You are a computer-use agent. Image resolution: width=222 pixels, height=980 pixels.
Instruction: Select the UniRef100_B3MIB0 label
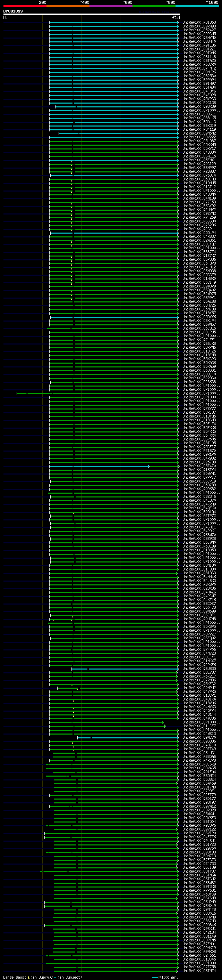199,566
